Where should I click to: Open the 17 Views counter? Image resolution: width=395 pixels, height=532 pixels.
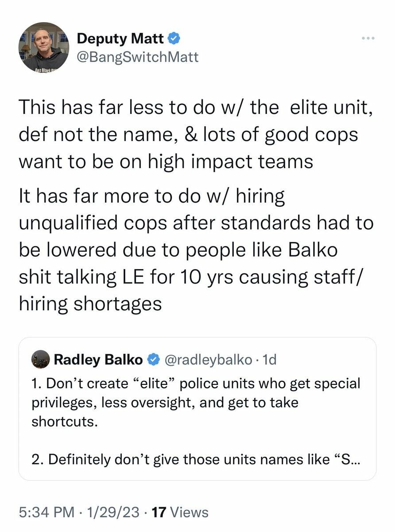click(180, 512)
